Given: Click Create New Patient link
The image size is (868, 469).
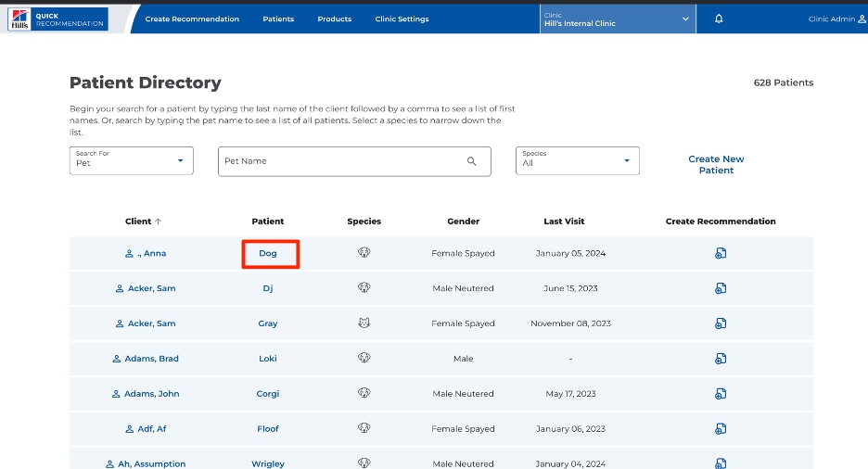Looking at the screenshot, I should click(716, 164).
